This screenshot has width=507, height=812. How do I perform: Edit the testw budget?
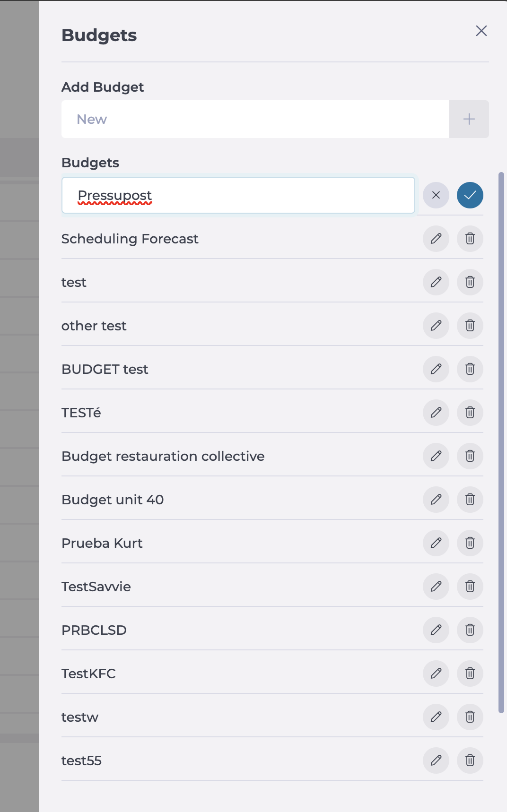pos(436,717)
